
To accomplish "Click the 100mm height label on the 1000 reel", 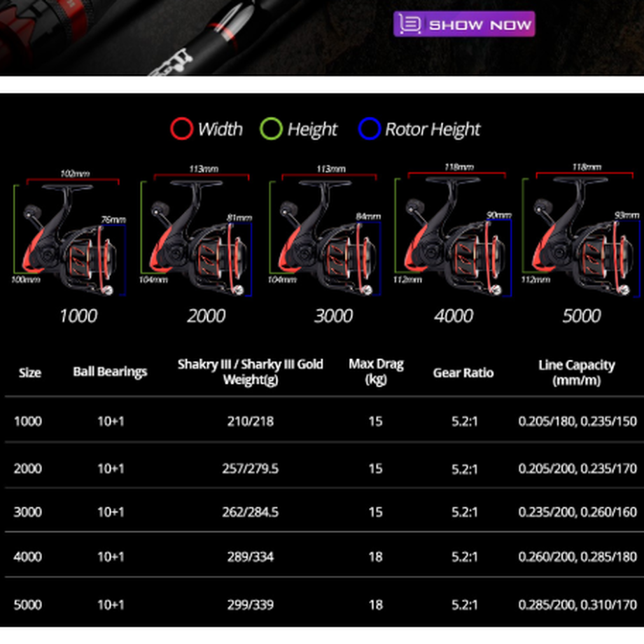I will click(x=25, y=280).
